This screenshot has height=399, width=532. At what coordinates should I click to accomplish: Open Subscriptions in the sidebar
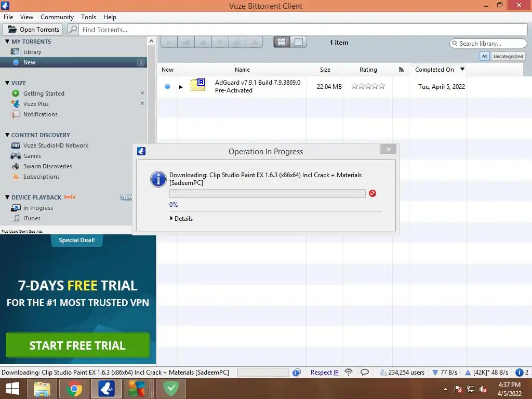point(42,177)
